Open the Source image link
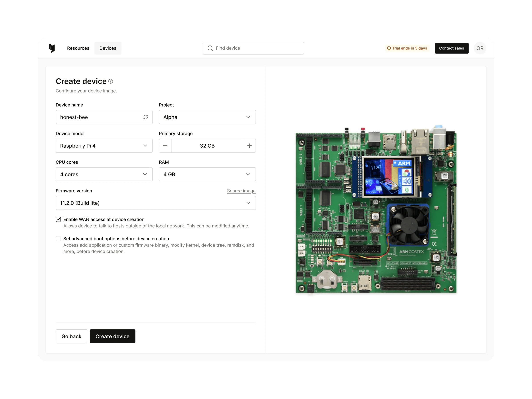Viewport: 532px width, 399px height. click(x=241, y=191)
